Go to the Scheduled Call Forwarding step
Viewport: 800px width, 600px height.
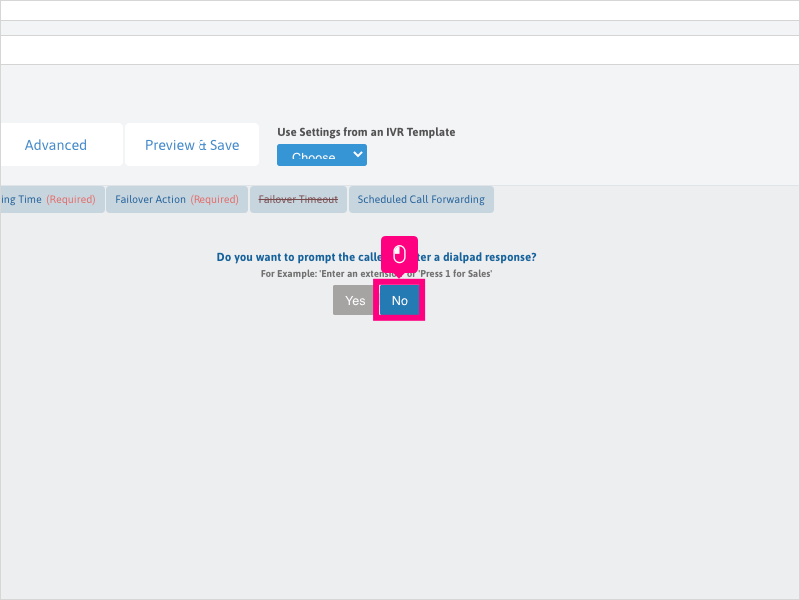421,199
